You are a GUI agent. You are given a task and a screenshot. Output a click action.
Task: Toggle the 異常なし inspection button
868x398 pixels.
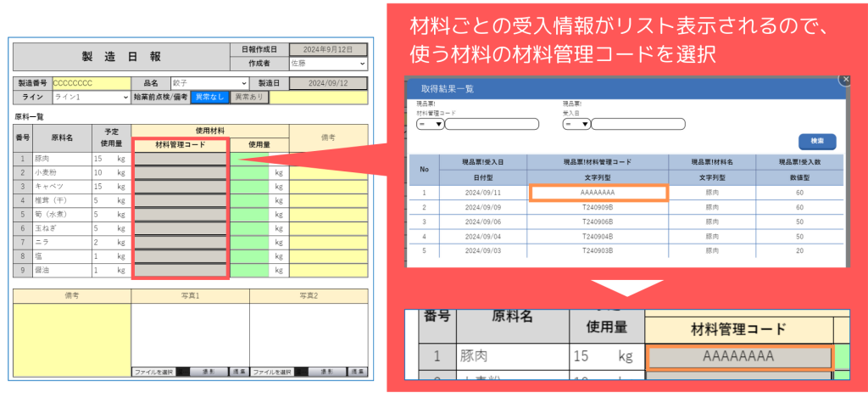tap(209, 98)
